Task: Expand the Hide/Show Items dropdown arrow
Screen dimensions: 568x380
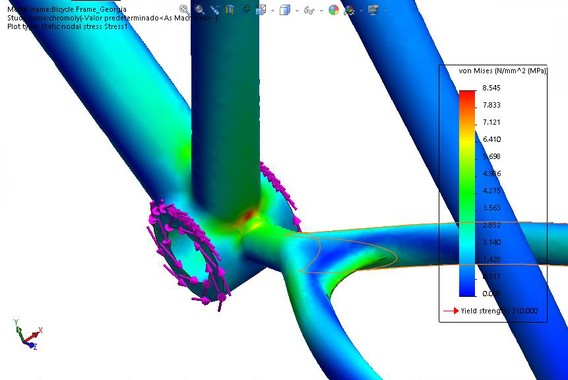Action: coord(321,11)
